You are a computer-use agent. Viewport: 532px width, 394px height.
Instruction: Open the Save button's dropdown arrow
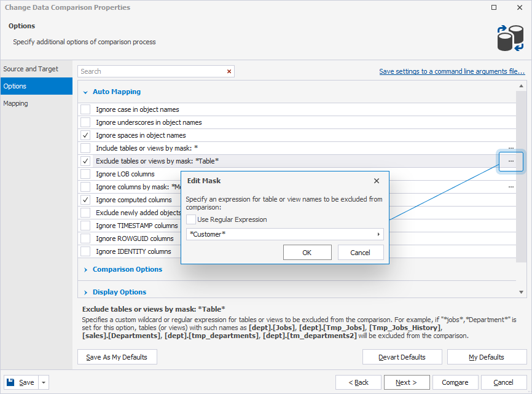(x=43, y=382)
